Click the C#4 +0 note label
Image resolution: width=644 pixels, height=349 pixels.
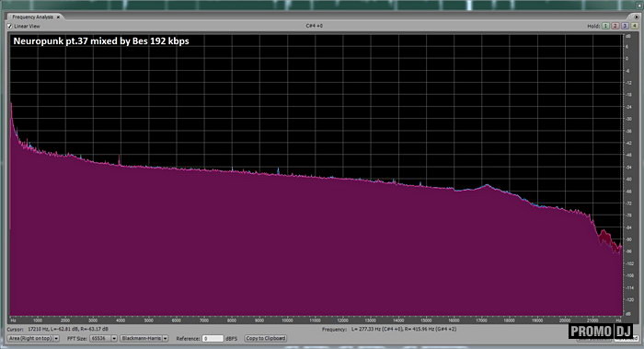point(315,26)
